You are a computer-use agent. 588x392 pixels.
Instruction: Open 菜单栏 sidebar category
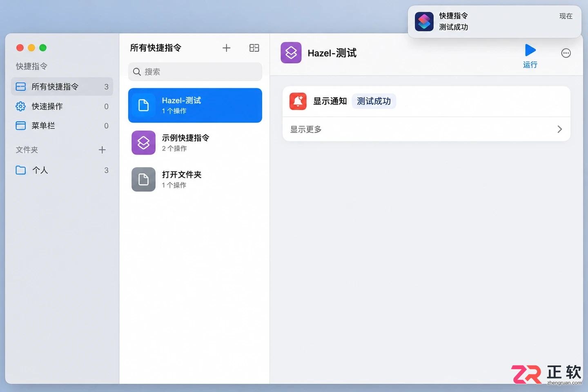(x=62, y=125)
